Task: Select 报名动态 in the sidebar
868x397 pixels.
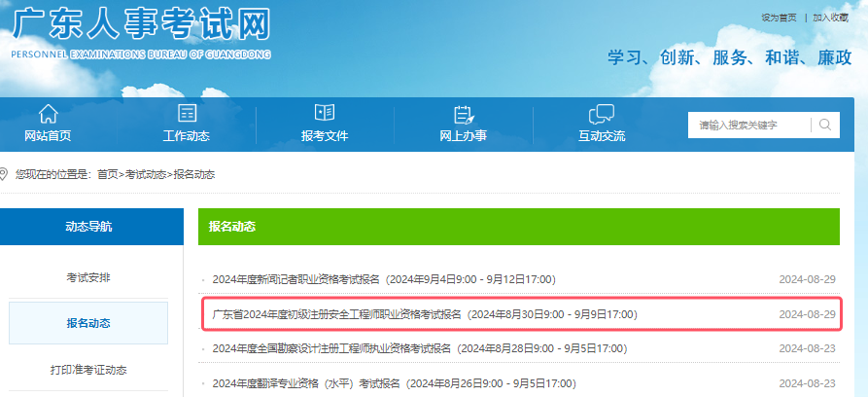Action: [88, 323]
